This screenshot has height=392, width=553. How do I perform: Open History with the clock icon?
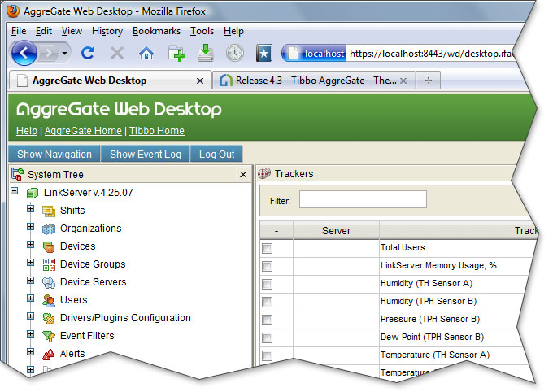[234, 54]
